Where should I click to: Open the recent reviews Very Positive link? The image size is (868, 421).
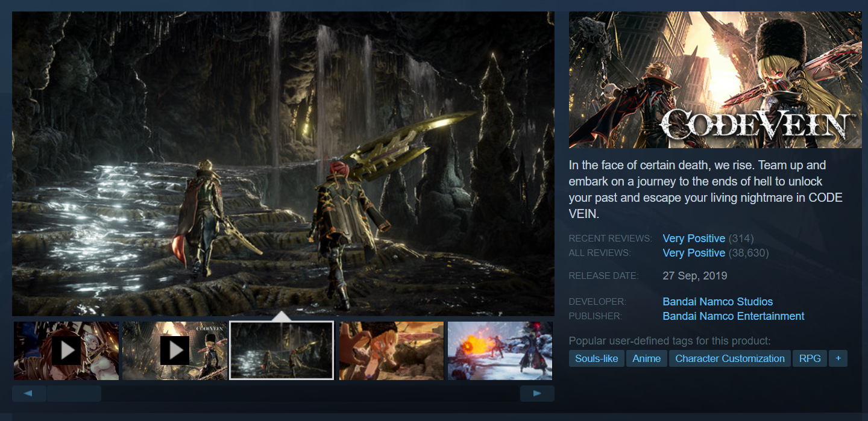694,239
